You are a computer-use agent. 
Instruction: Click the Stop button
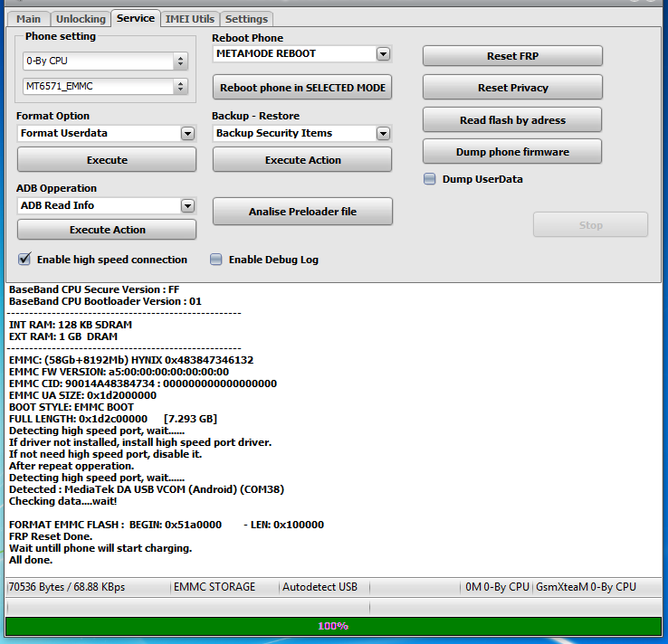click(590, 225)
